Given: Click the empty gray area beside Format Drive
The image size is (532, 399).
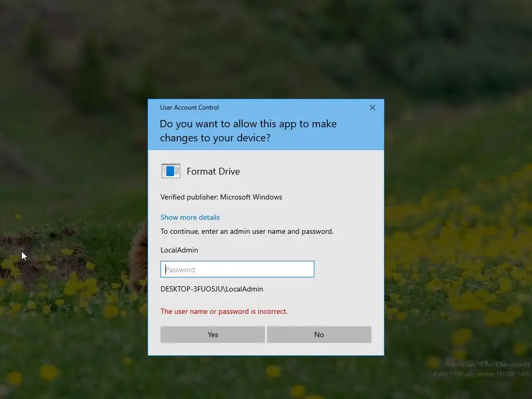Looking at the screenshot, I should coord(309,171).
